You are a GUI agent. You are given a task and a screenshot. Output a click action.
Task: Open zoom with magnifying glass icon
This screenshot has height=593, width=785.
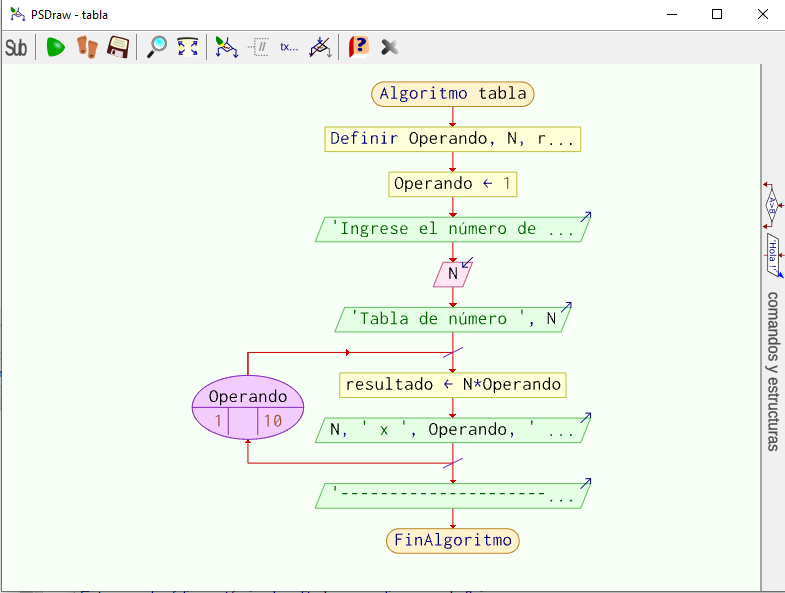[x=157, y=48]
